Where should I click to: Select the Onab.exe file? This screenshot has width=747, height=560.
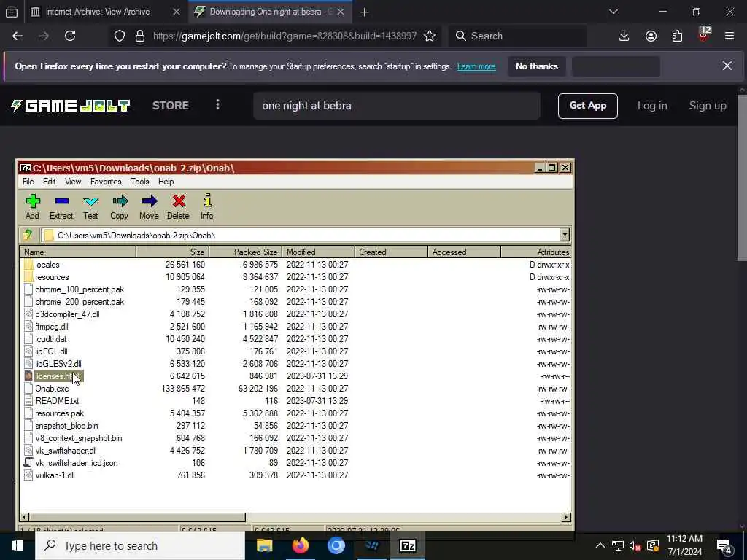[52, 389]
